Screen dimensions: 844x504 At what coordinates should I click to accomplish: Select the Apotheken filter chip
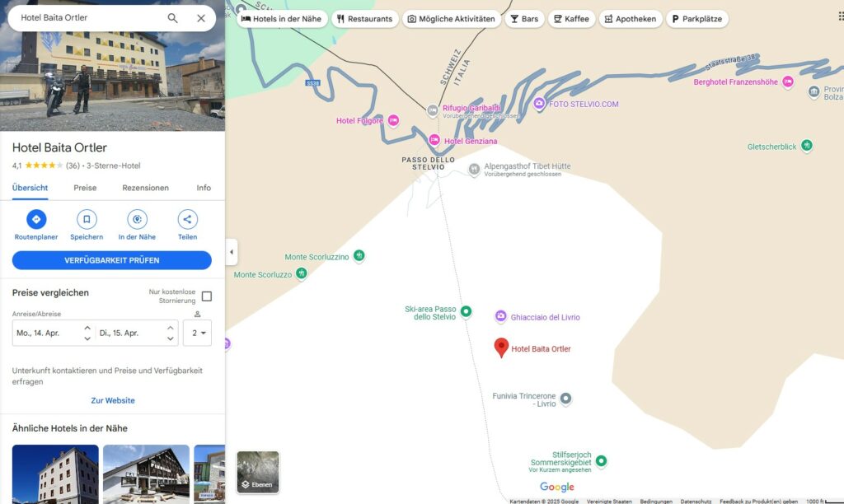click(x=631, y=19)
